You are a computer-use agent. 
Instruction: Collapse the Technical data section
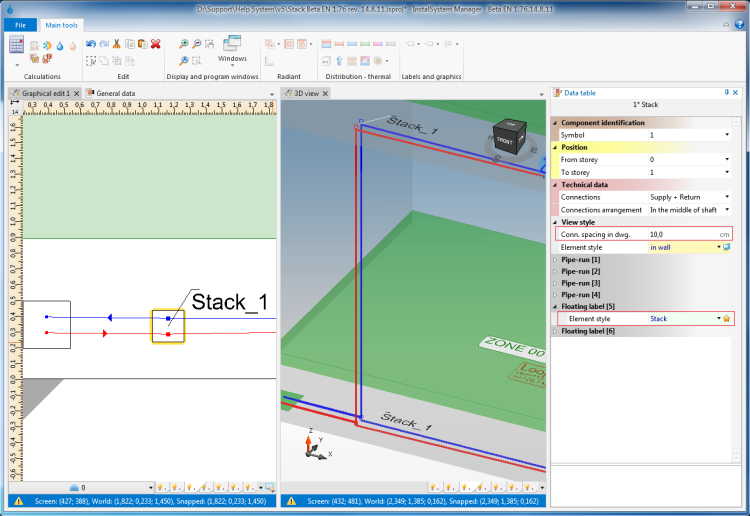(x=555, y=185)
